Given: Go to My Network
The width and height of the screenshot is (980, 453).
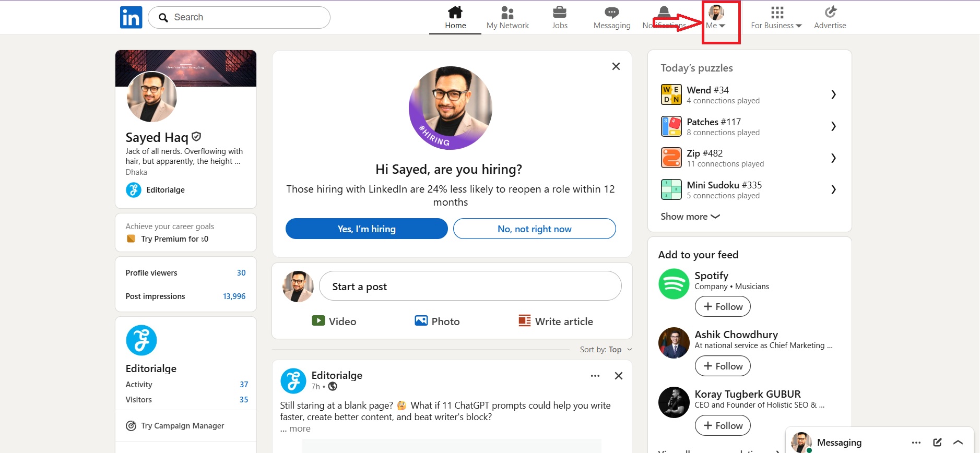Looking at the screenshot, I should click(x=507, y=17).
